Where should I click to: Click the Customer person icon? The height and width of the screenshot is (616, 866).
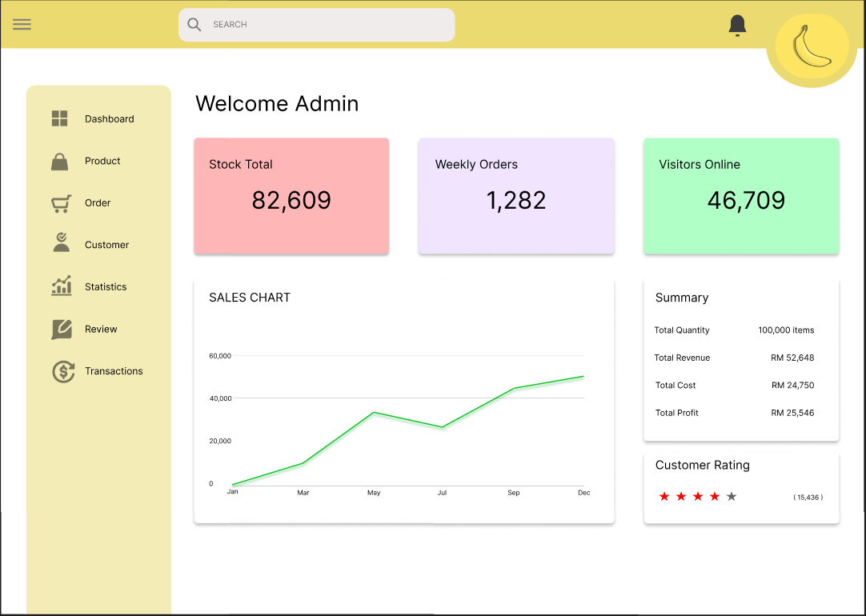[61, 245]
